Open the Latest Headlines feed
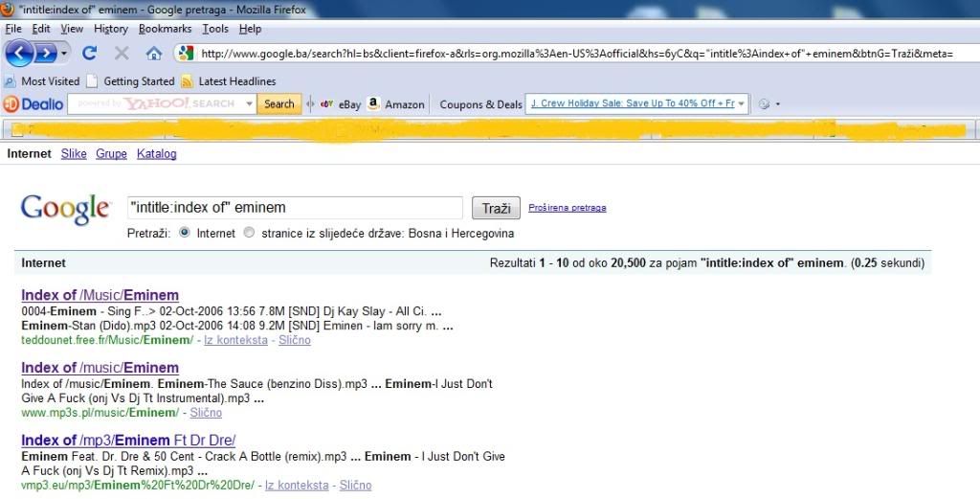This screenshot has height=499, width=980. point(228,81)
